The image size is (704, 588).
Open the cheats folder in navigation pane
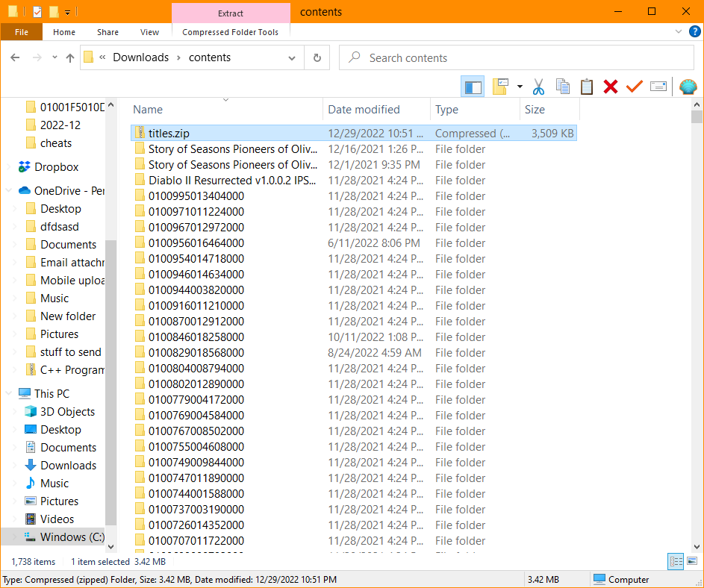(56, 143)
